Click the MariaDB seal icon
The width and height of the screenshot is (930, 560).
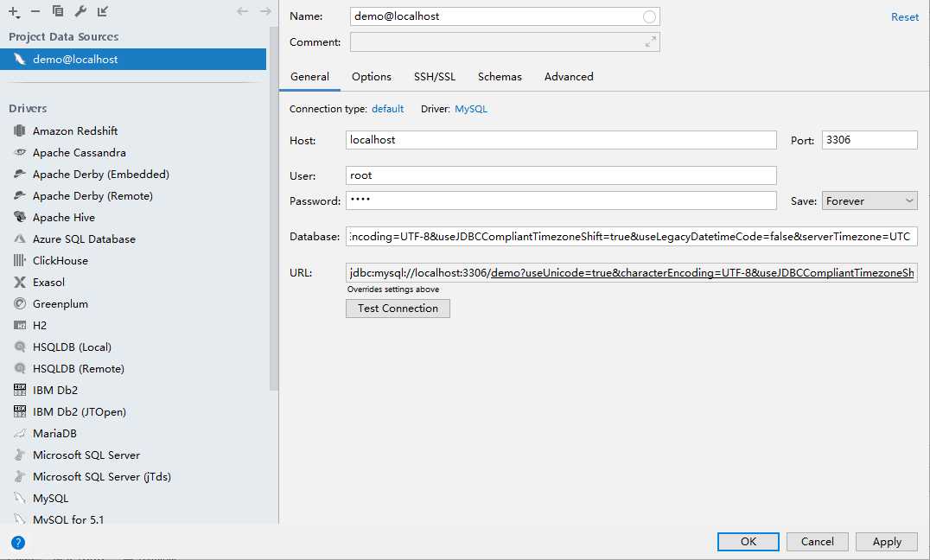click(20, 433)
